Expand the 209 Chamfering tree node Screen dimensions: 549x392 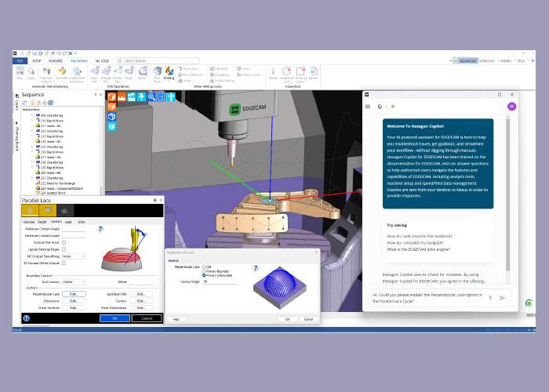point(32,115)
